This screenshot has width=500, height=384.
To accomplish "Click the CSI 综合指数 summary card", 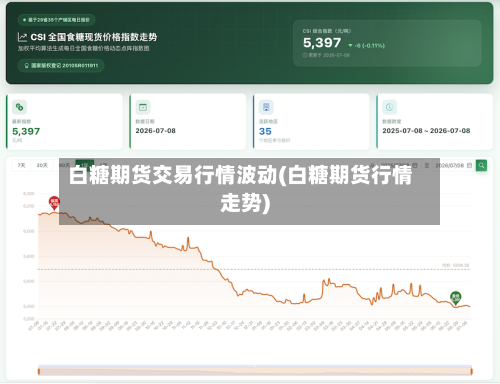I will coord(387,43).
